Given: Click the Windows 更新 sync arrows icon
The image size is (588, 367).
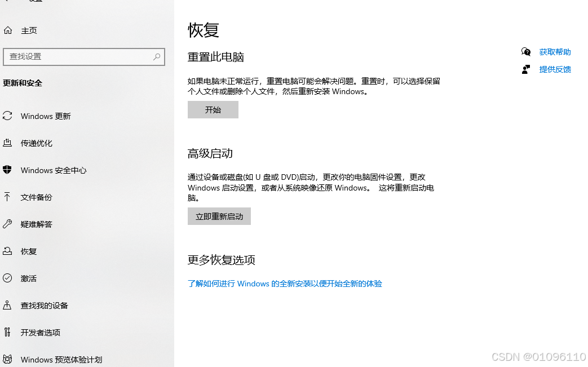Looking at the screenshot, I should (x=7, y=116).
